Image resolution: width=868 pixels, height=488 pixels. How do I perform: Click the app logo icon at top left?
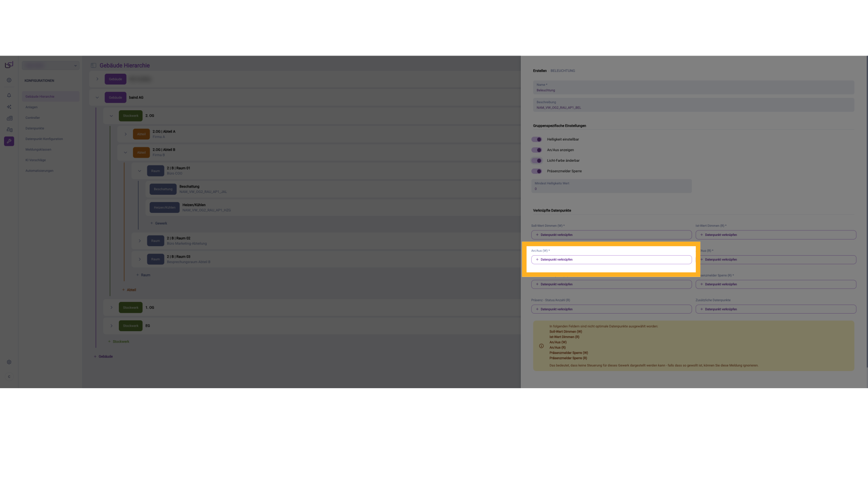[9, 65]
